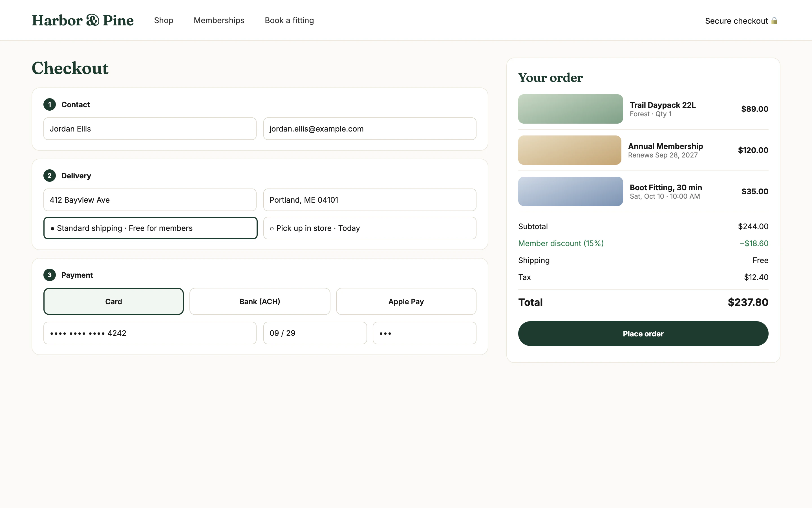The width and height of the screenshot is (812, 508).
Task: Click Sat, Oct 10 · 10:00 AM text
Action: tap(665, 196)
